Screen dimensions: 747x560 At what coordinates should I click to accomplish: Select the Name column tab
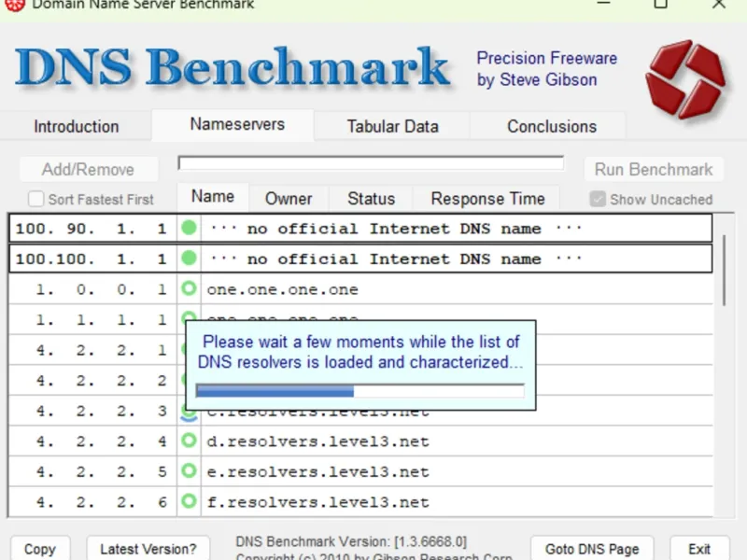click(213, 197)
